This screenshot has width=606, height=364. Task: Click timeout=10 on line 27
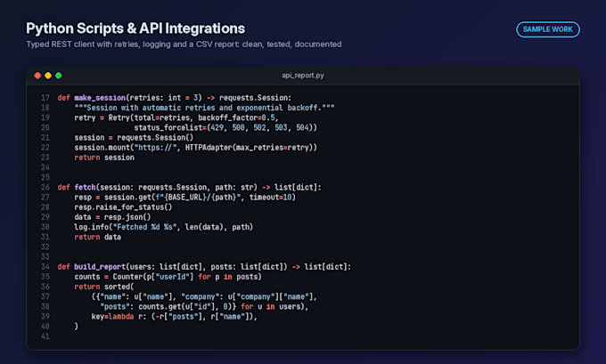pyautogui.click(x=270, y=198)
